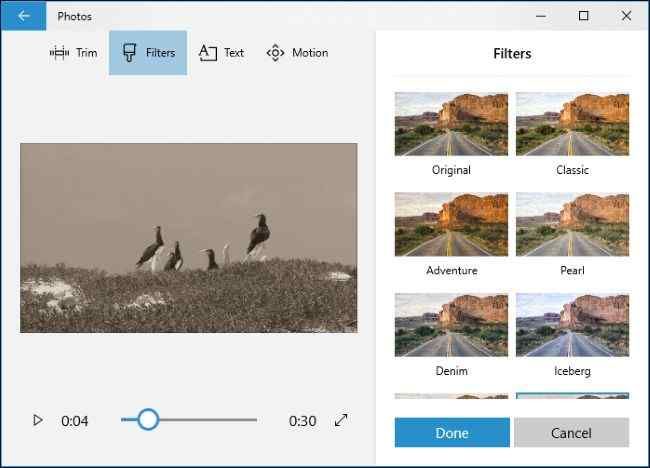Click the video seek slider handle
This screenshot has width=650, height=468.
tap(148, 420)
